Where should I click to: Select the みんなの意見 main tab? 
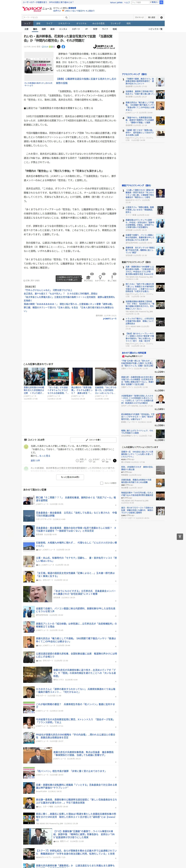(98, 24)
